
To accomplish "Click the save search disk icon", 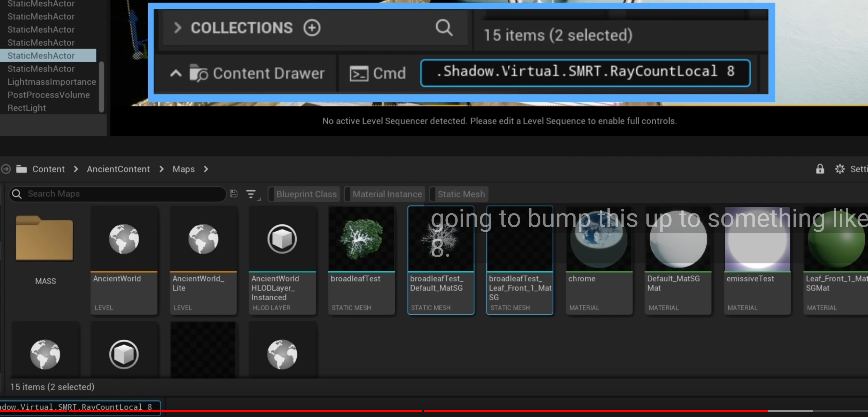I will [x=233, y=194].
